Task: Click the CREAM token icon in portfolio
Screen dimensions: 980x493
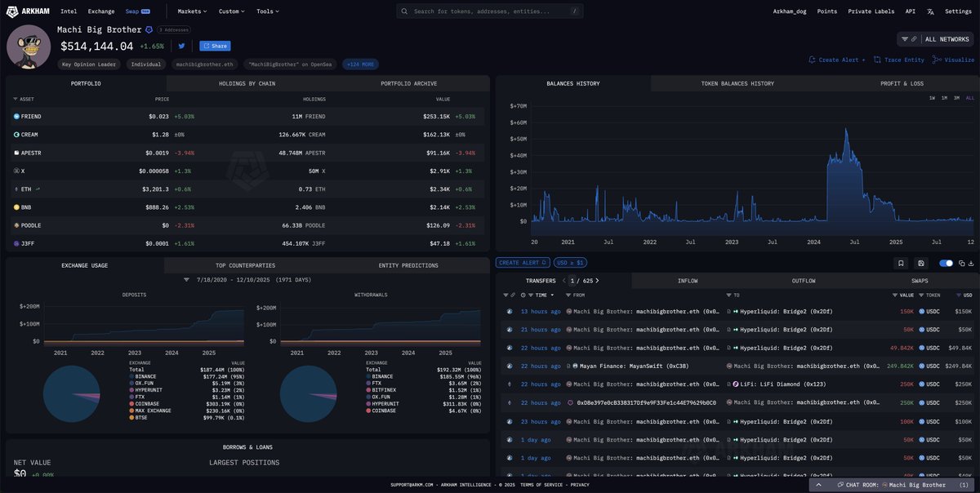Action: 16,135
